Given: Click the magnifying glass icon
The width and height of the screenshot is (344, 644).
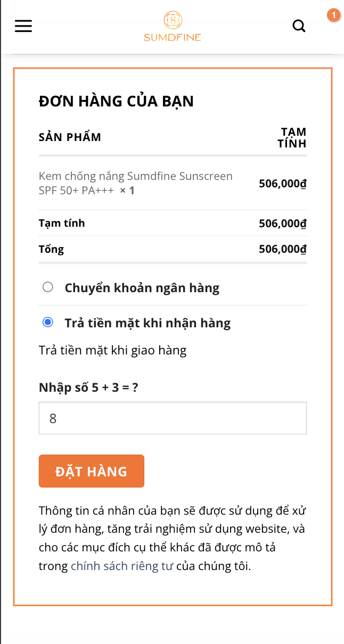Looking at the screenshot, I should point(299,26).
